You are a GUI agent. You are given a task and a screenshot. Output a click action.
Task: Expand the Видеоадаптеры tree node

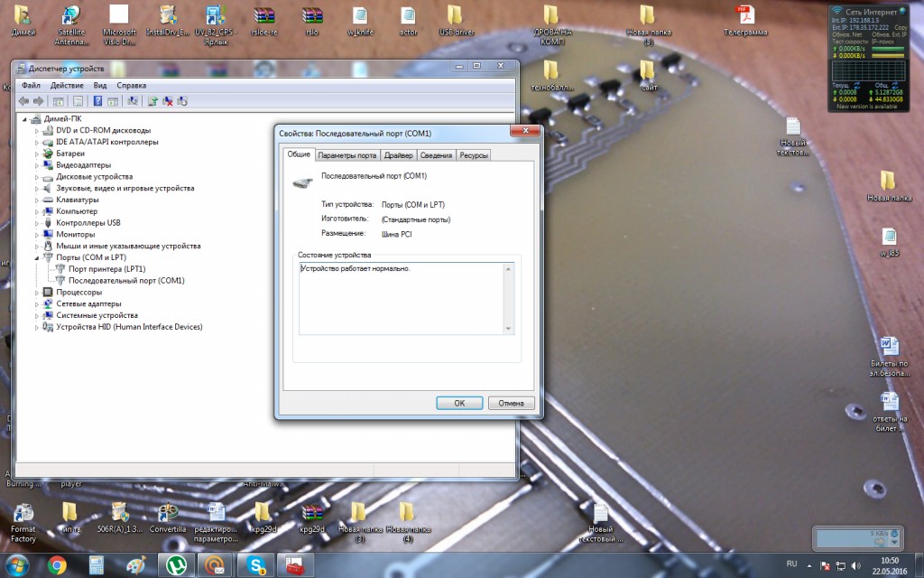(38, 165)
